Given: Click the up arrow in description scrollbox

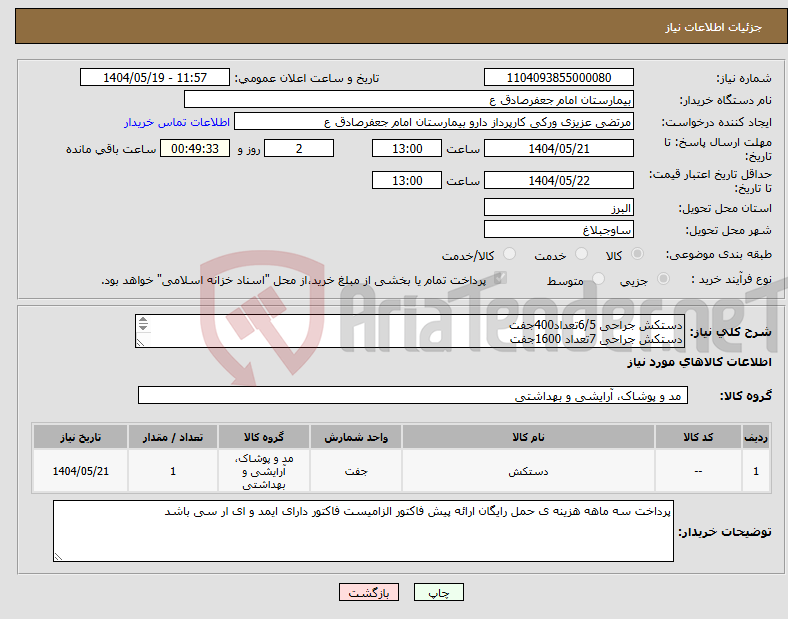Looking at the screenshot, I should tap(143, 320).
